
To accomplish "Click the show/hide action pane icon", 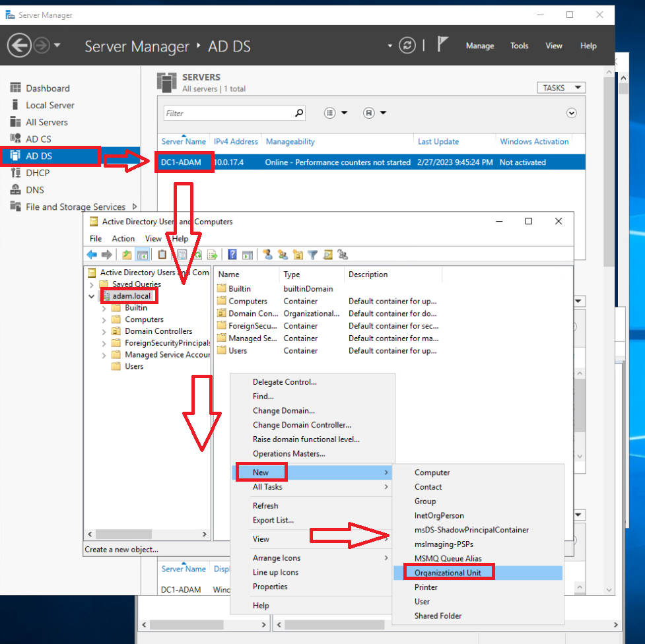I will pos(248,255).
